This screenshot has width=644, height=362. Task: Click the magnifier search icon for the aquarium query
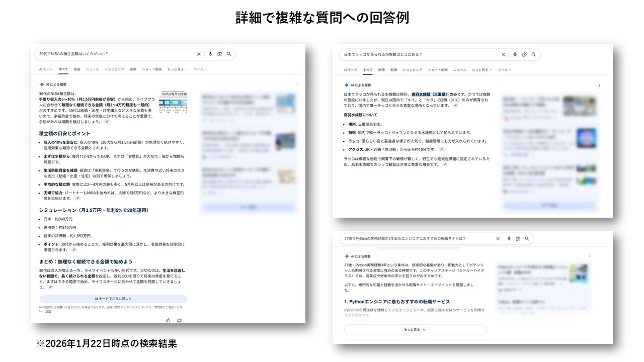coord(534,54)
